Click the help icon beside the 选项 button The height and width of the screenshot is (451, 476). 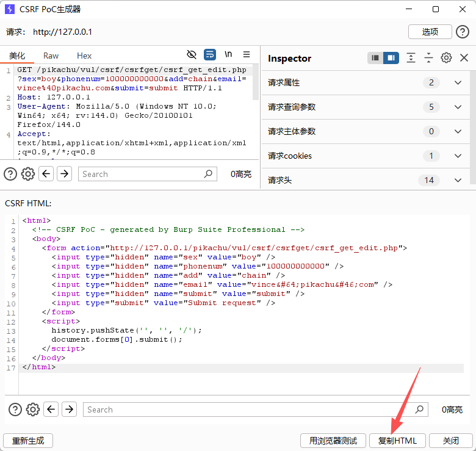463,32
